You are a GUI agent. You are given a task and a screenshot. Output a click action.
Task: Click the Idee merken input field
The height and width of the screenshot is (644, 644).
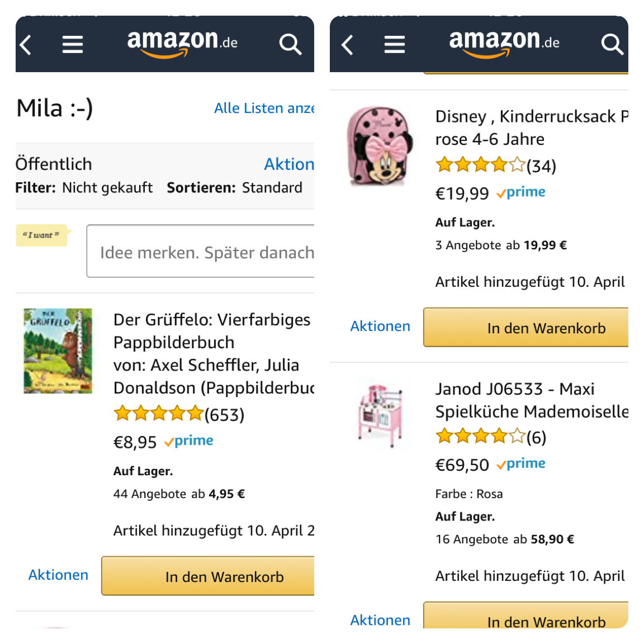pyautogui.click(x=201, y=251)
